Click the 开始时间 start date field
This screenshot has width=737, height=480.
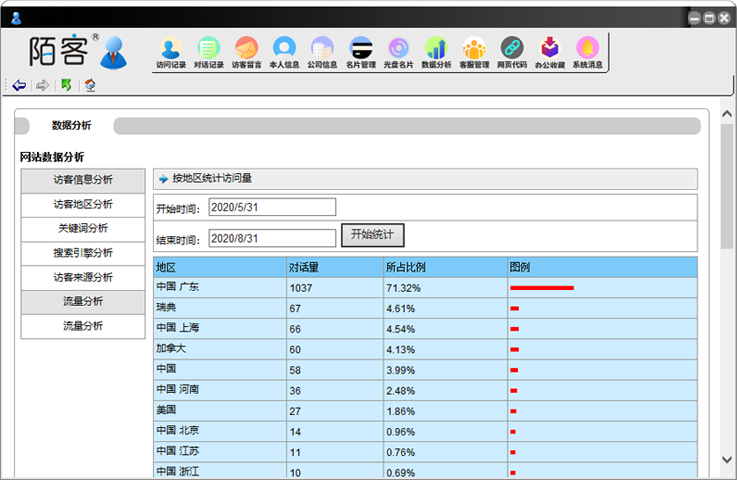pos(272,207)
